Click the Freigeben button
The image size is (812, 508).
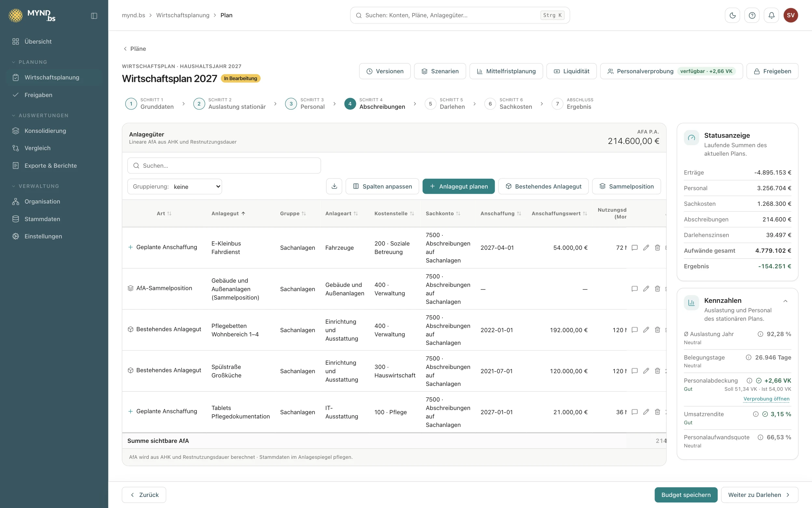tap(772, 71)
